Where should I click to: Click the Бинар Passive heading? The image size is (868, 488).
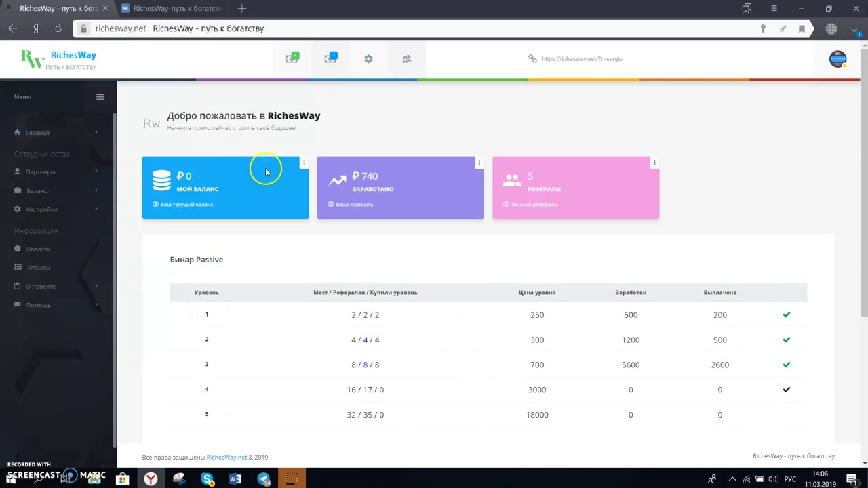pyautogui.click(x=196, y=260)
